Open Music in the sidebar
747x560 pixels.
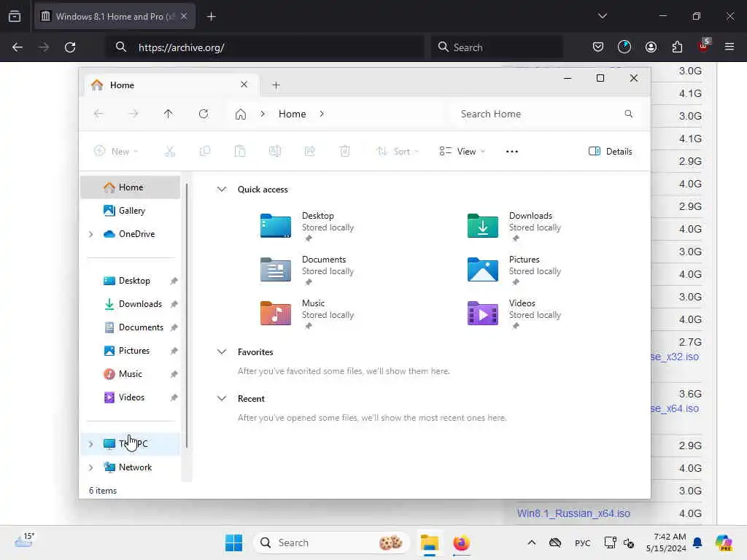click(x=130, y=374)
